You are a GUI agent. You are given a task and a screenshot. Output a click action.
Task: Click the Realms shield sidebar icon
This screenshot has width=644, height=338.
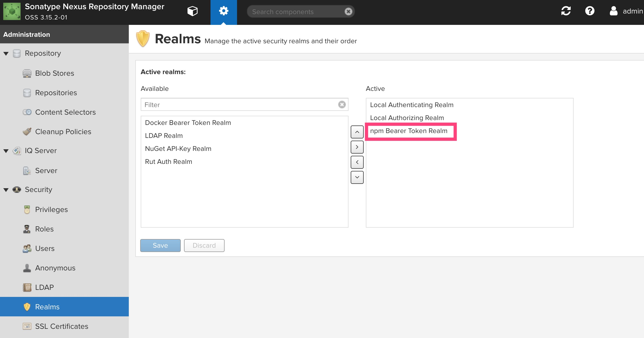(x=27, y=307)
